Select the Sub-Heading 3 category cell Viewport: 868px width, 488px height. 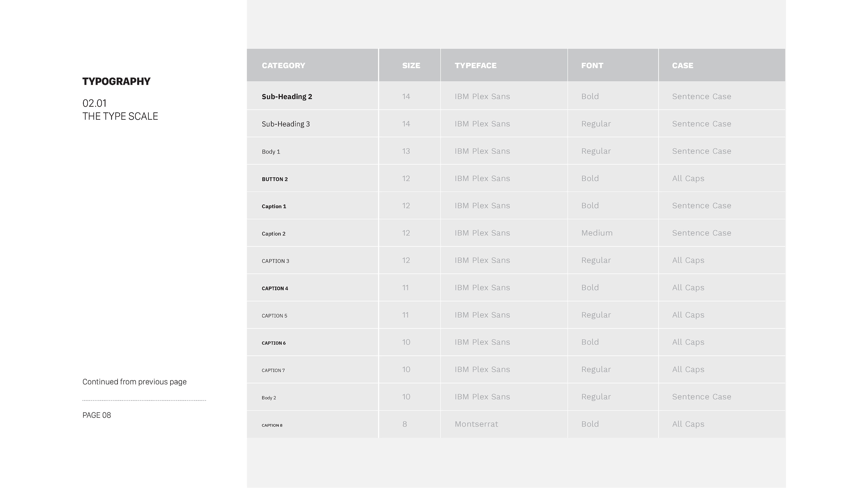pyautogui.click(x=286, y=124)
